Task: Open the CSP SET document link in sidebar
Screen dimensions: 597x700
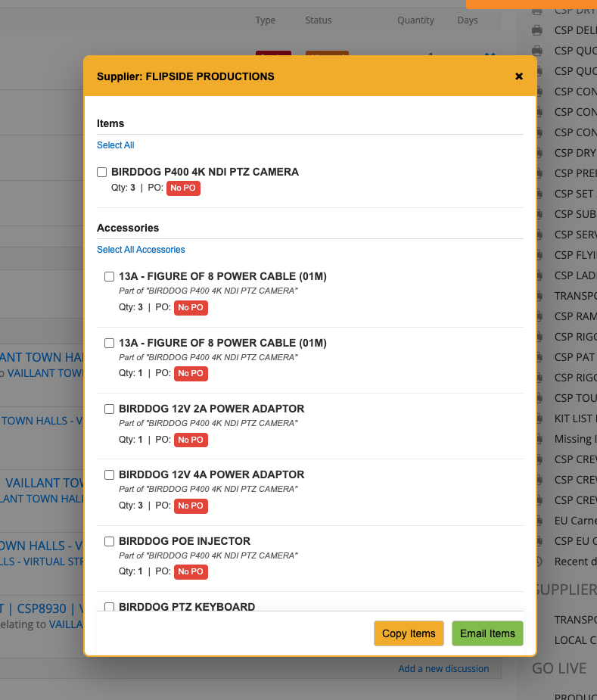Action: pyautogui.click(x=576, y=194)
